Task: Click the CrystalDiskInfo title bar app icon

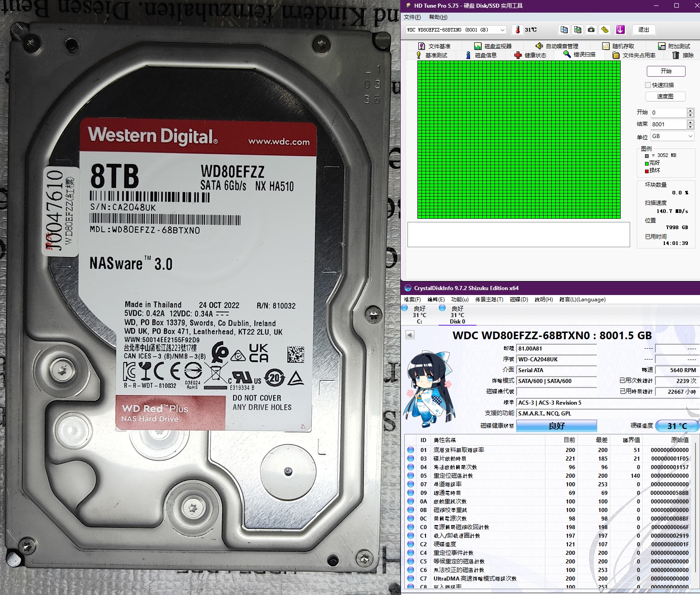Action: (408, 288)
